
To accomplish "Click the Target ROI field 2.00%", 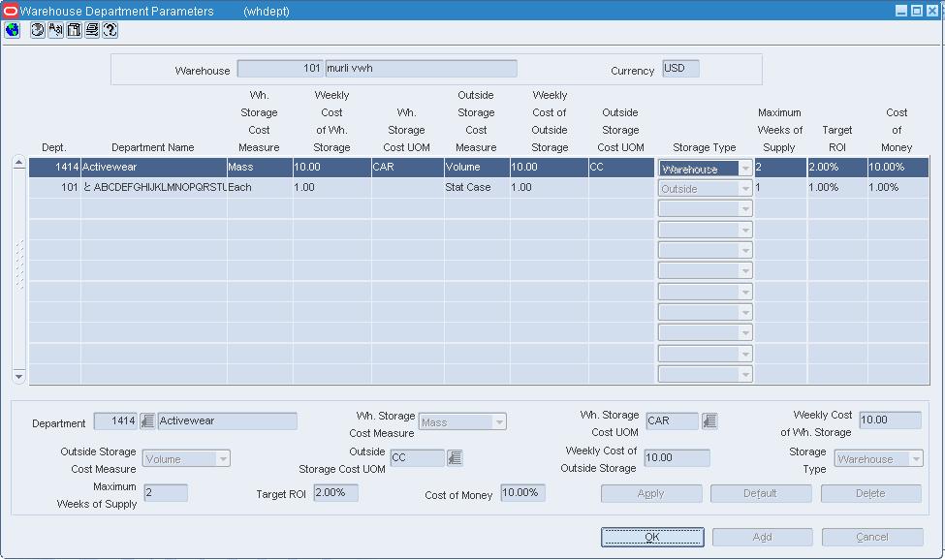I will click(335, 492).
